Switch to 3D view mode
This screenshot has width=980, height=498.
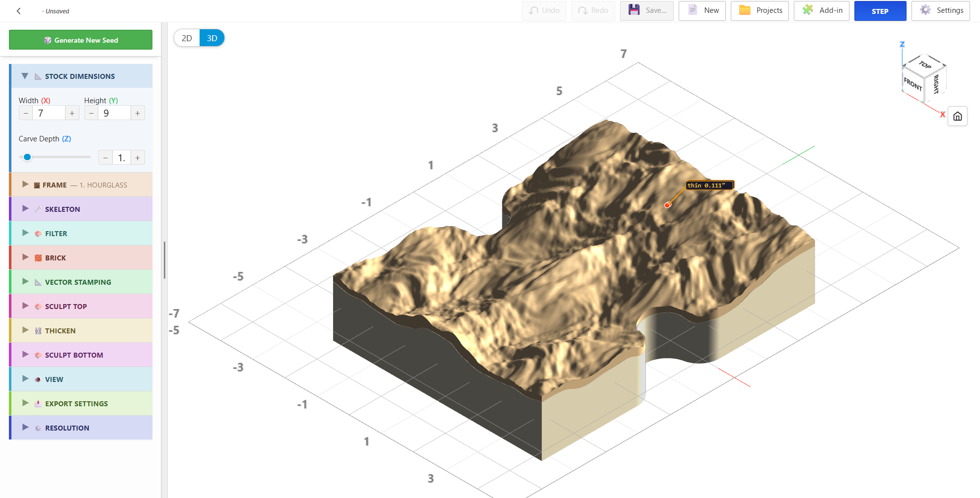[x=212, y=38]
